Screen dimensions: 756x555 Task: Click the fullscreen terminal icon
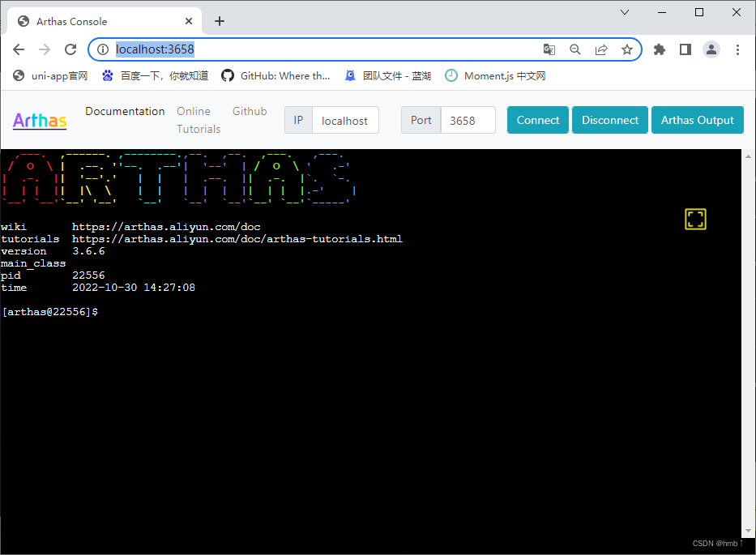(x=695, y=219)
